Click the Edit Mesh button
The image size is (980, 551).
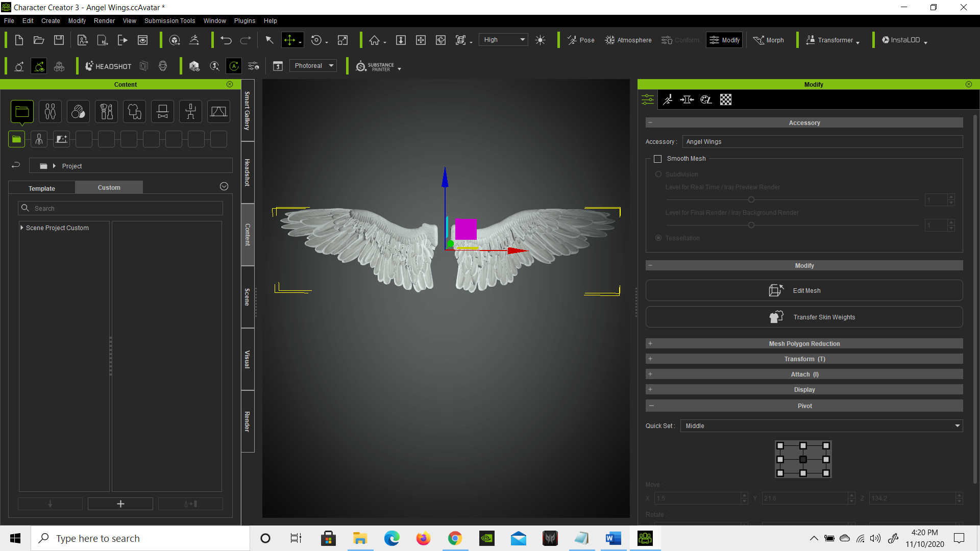(804, 290)
